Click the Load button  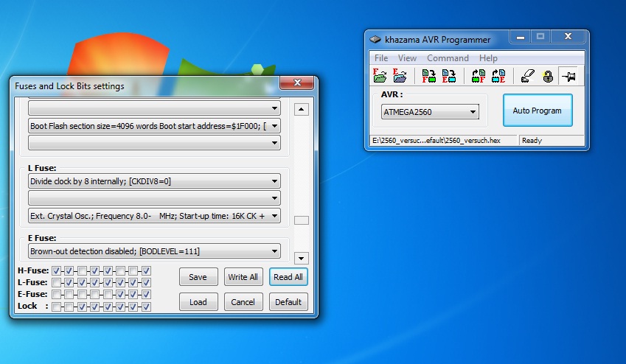coord(198,302)
